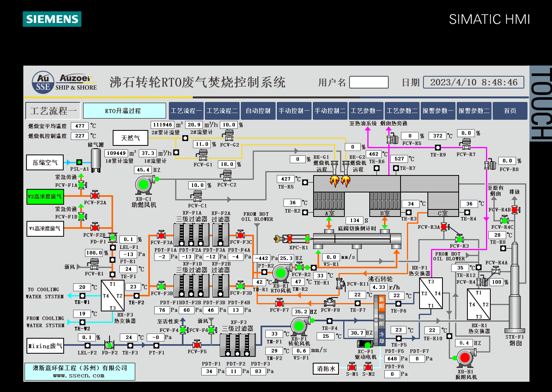Select the FCV-R5 bypass valve icon
This screenshot has height=392, width=552.
[x=392, y=138]
